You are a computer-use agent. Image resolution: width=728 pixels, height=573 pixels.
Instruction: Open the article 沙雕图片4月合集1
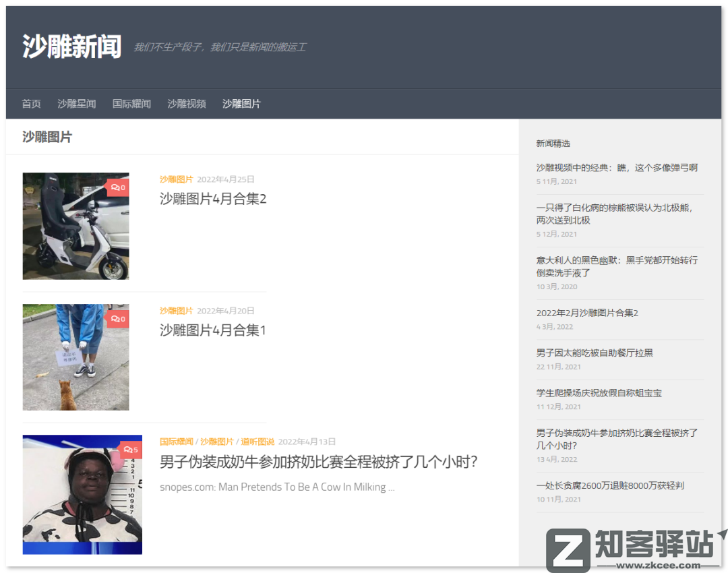click(212, 331)
